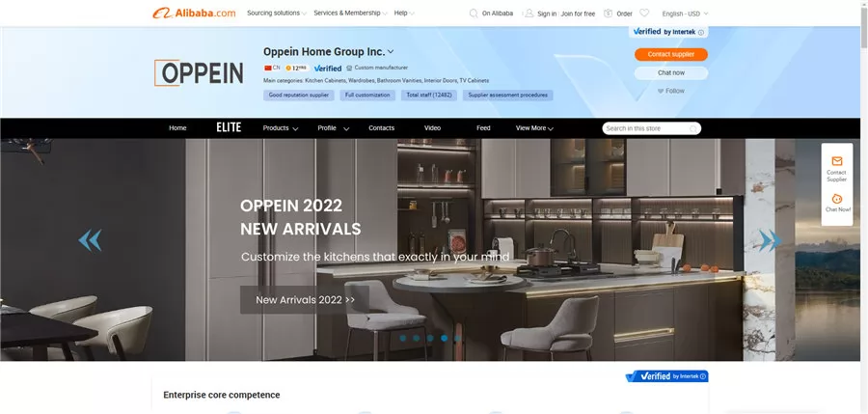The height and width of the screenshot is (414, 868).
Task: Click the China flag CN indicator
Action: tap(272, 68)
